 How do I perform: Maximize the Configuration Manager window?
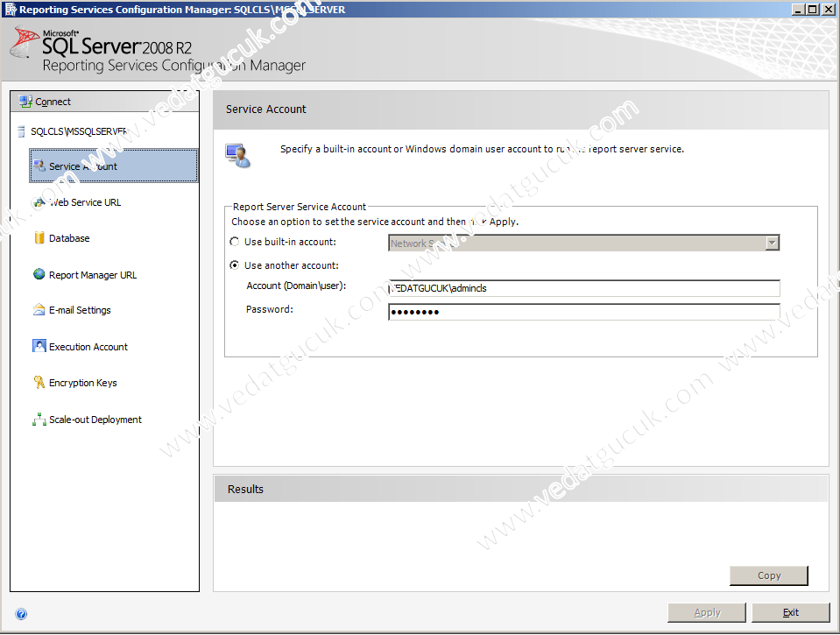click(812, 9)
